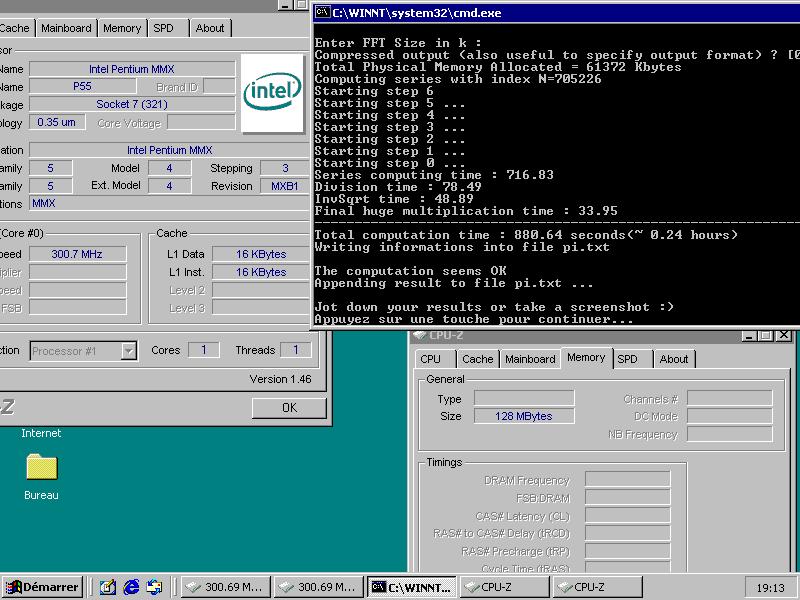This screenshot has width=800, height=600.
Task: Switch to the Cache tab in the memory CPU-Z window
Action: point(478,359)
